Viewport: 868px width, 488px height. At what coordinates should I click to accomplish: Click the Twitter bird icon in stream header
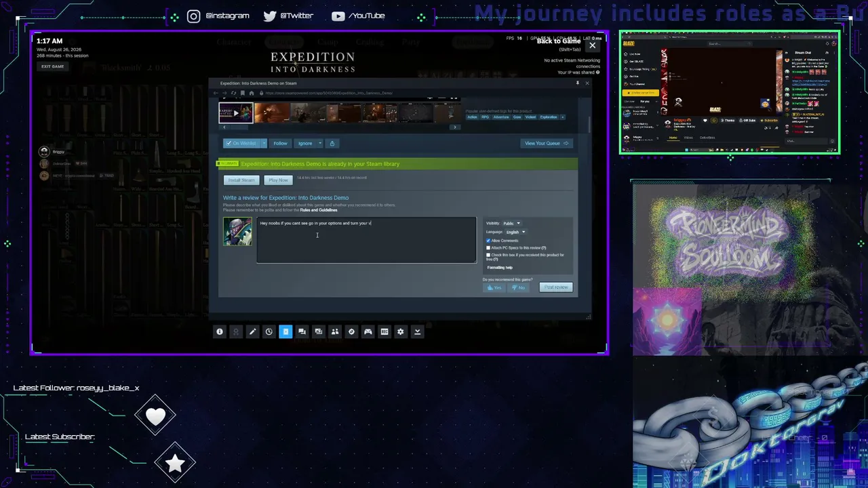[270, 16]
